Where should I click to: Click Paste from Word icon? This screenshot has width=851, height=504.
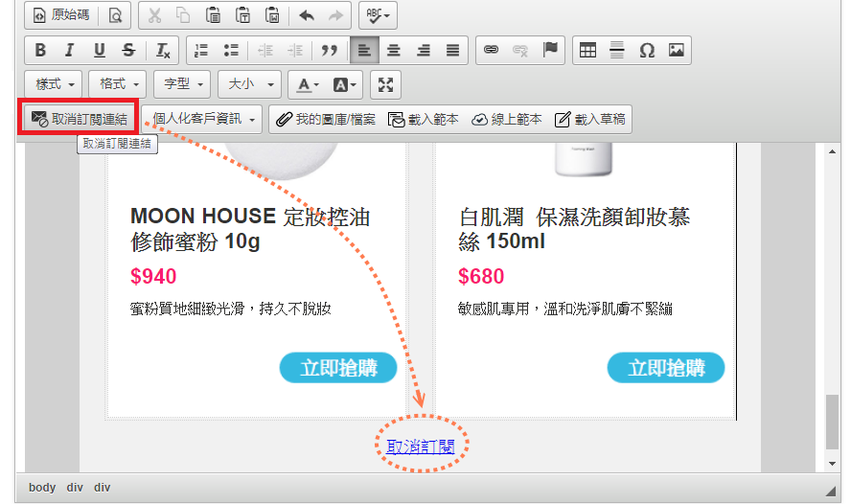pos(272,15)
